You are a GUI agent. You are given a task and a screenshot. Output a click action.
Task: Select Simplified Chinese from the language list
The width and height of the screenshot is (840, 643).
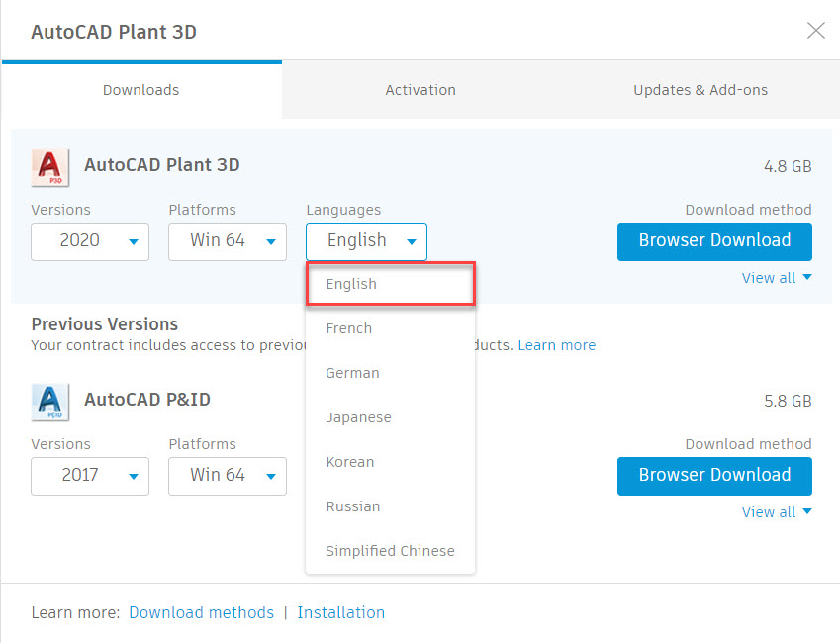coord(390,550)
